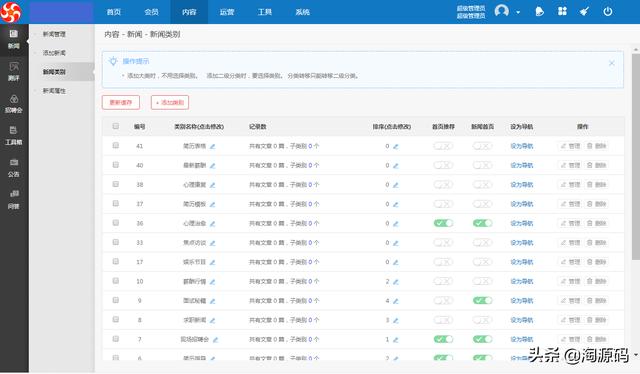Select 添加新闻 in the submenu
This screenshot has width=640, height=374.
(x=54, y=53)
